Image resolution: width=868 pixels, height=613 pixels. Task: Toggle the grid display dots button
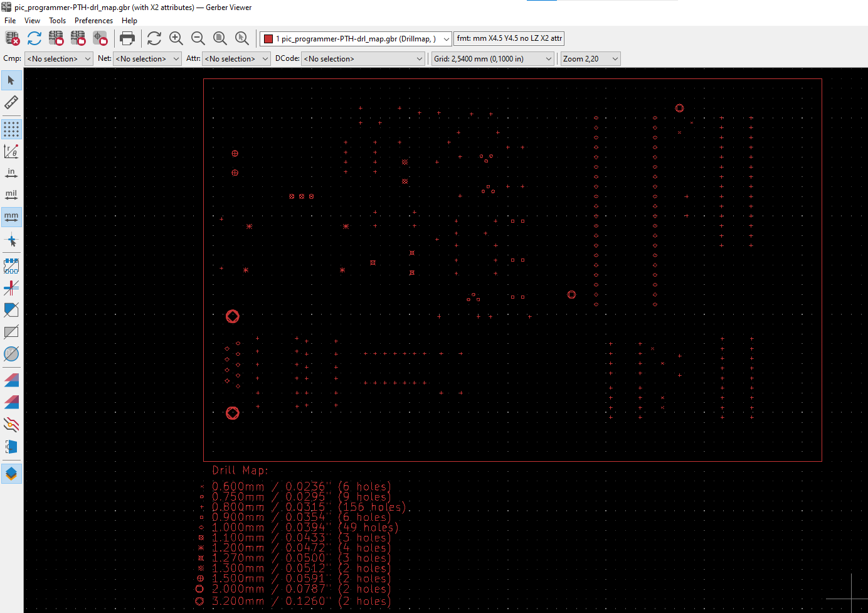point(11,129)
